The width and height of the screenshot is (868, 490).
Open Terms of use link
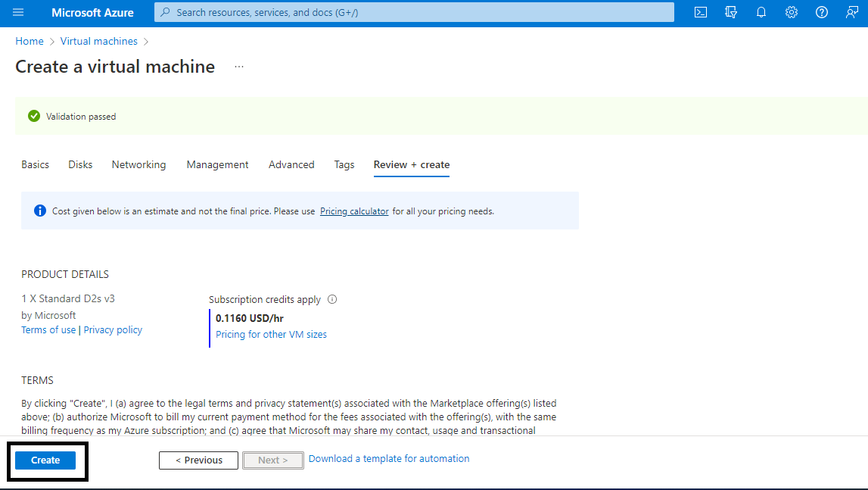(48, 329)
